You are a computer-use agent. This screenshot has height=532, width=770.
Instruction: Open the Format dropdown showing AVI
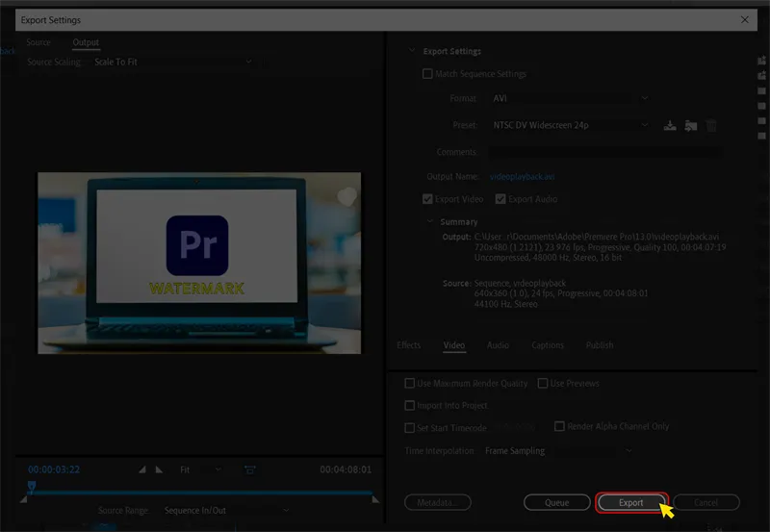[x=568, y=98]
